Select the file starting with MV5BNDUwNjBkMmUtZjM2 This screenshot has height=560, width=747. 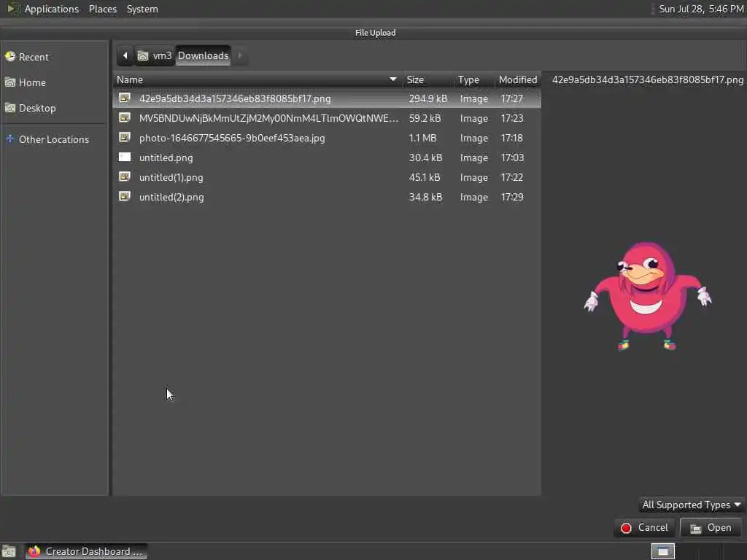click(x=327, y=118)
